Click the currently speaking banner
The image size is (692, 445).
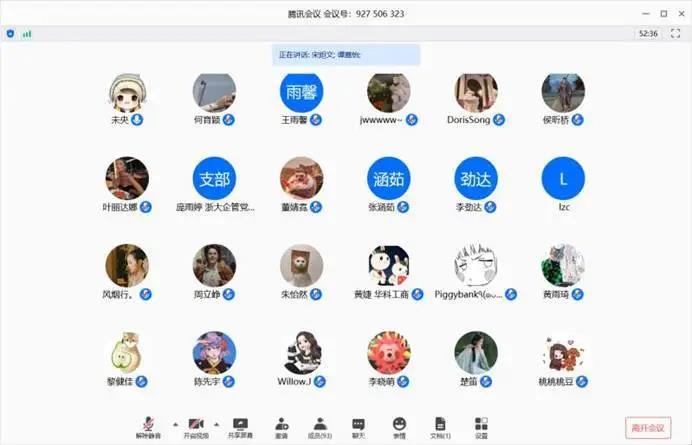click(346, 54)
